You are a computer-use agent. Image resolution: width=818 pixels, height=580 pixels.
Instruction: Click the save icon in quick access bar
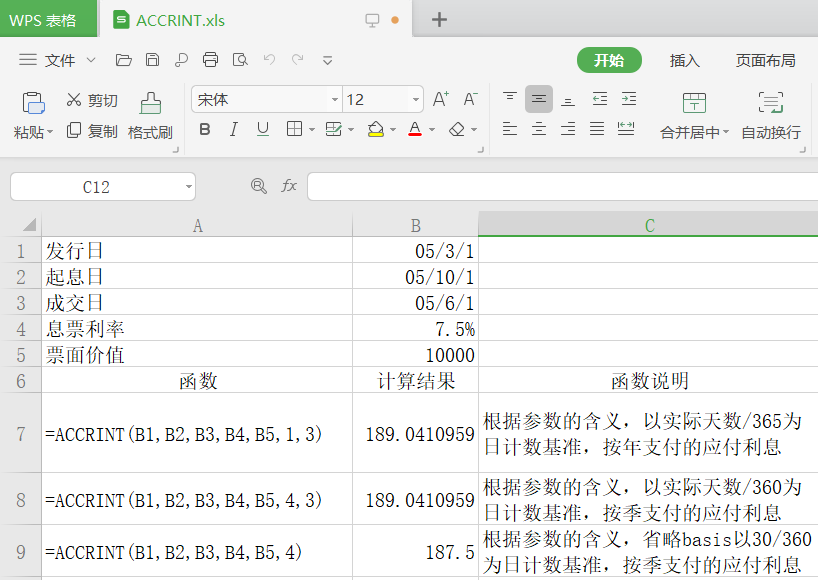coord(151,60)
